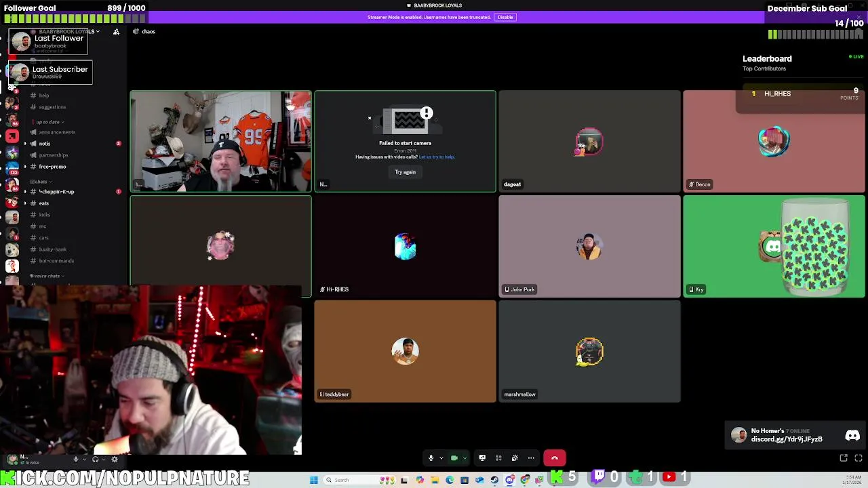The image size is (868, 488).
Task: Open the announcements channel
Action: [x=57, y=132]
